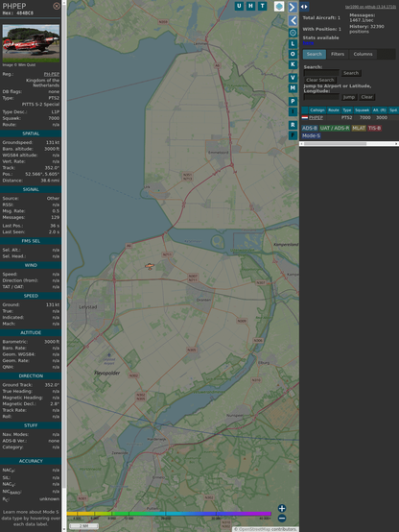Click the U map toggle button
The height and width of the screenshot is (532, 399).
point(239,6)
